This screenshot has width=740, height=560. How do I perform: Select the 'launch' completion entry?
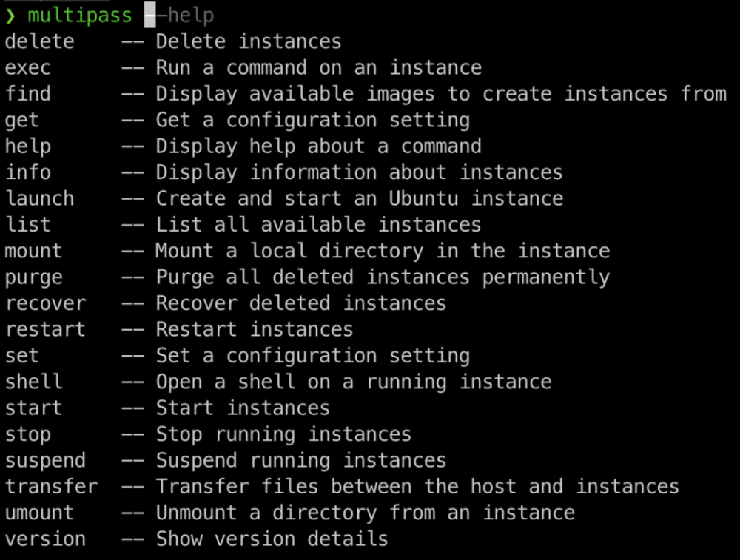pyautogui.click(x=40, y=198)
